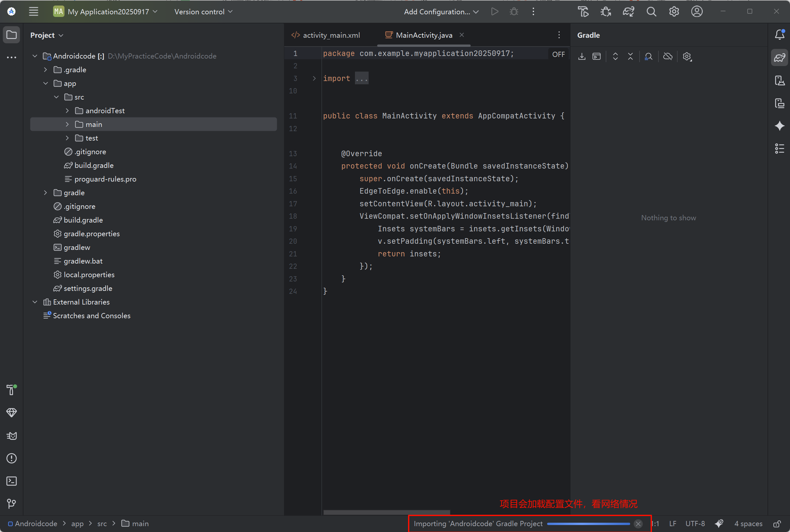Open the Terminal tool window
The width and height of the screenshot is (790, 532).
11,481
